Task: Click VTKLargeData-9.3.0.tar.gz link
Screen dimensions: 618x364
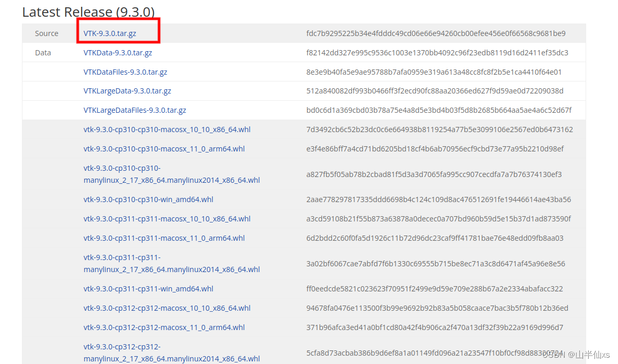Action: click(x=127, y=91)
